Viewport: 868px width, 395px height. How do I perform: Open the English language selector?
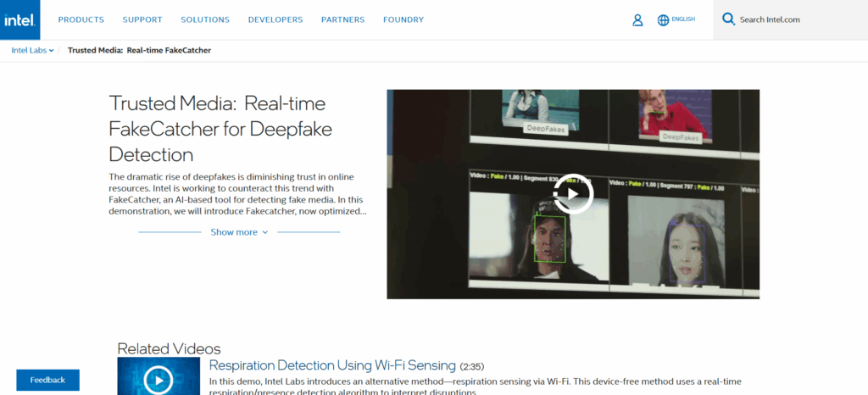[x=683, y=19]
